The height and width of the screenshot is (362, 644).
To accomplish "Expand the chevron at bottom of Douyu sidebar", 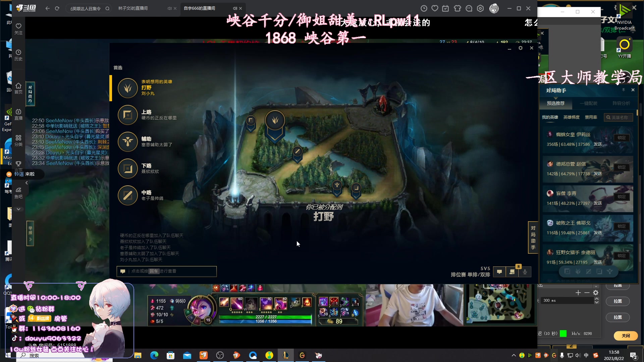I will point(18,209).
